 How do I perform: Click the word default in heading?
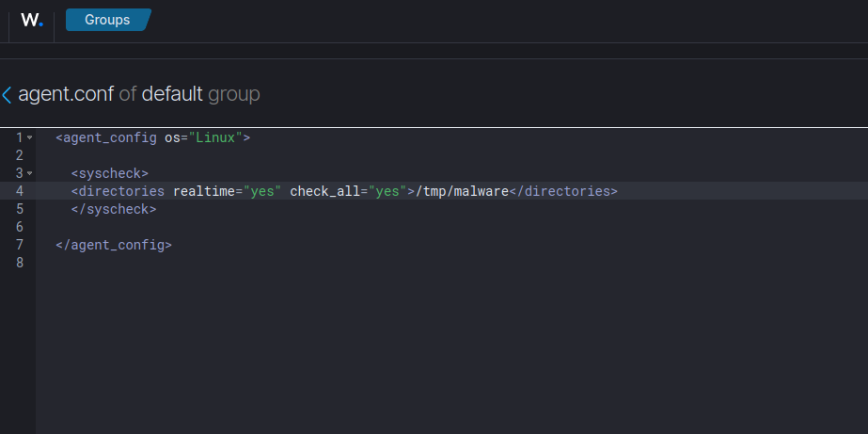(x=172, y=95)
